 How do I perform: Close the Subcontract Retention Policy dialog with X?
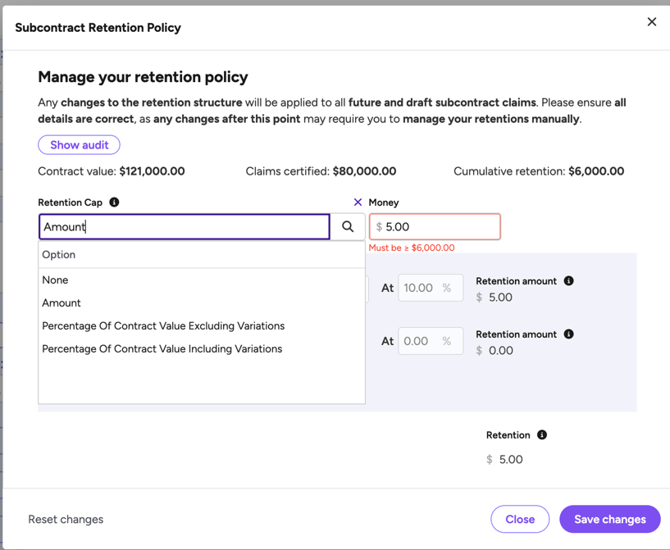pyautogui.click(x=652, y=22)
